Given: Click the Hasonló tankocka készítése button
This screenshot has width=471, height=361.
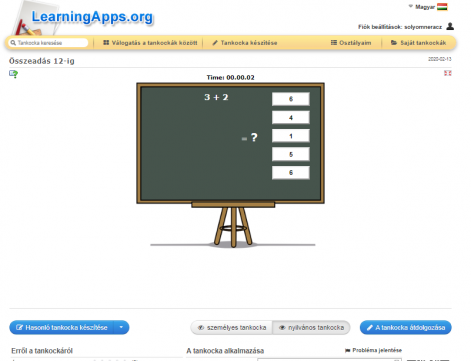Looking at the screenshot, I should [x=62, y=327].
